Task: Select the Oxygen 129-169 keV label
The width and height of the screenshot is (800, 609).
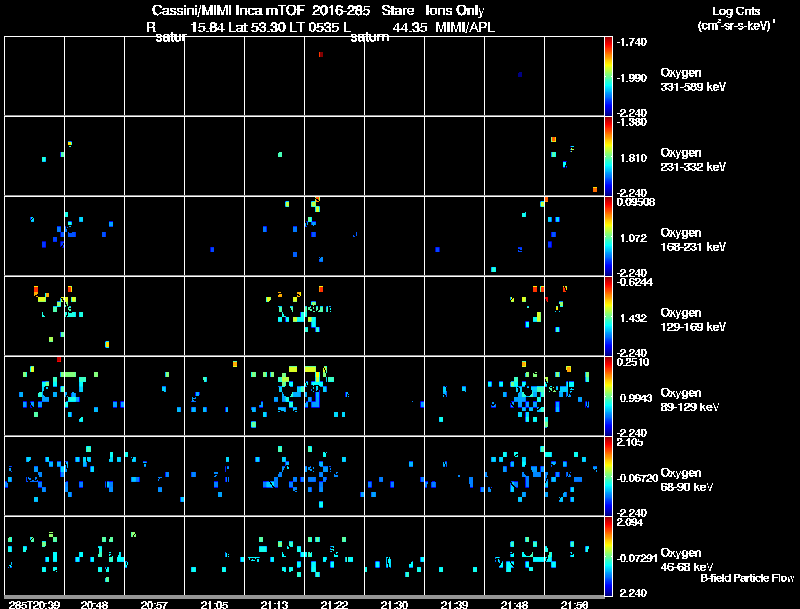Action: point(693,320)
